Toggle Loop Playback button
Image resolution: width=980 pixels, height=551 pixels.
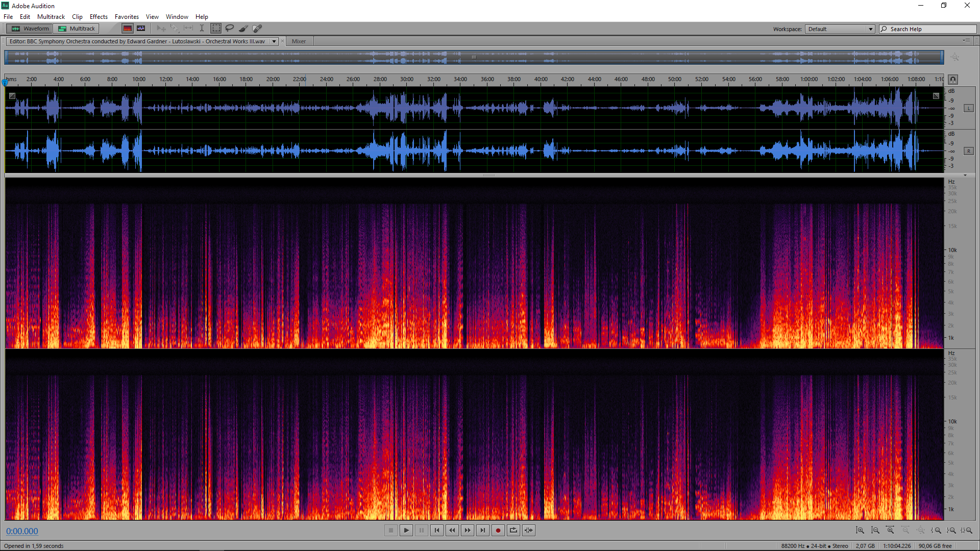(513, 531)
